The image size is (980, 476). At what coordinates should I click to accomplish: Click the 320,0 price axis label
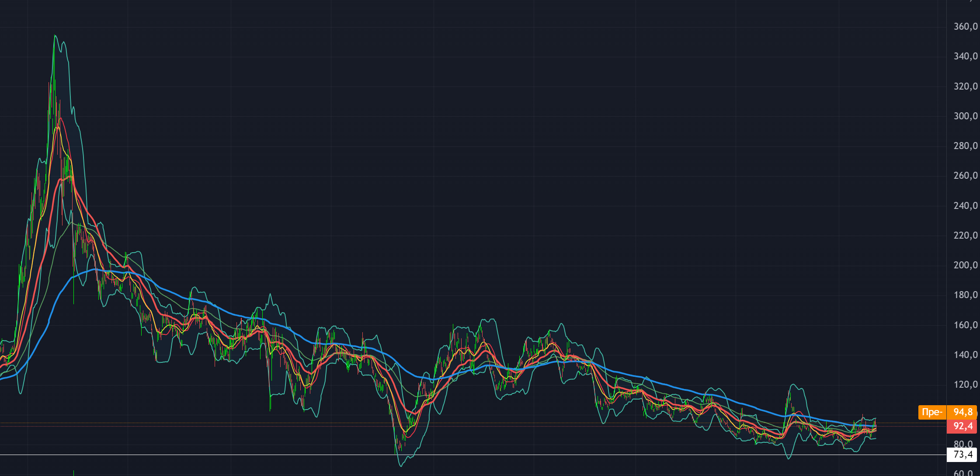click(x=966, y=87)
